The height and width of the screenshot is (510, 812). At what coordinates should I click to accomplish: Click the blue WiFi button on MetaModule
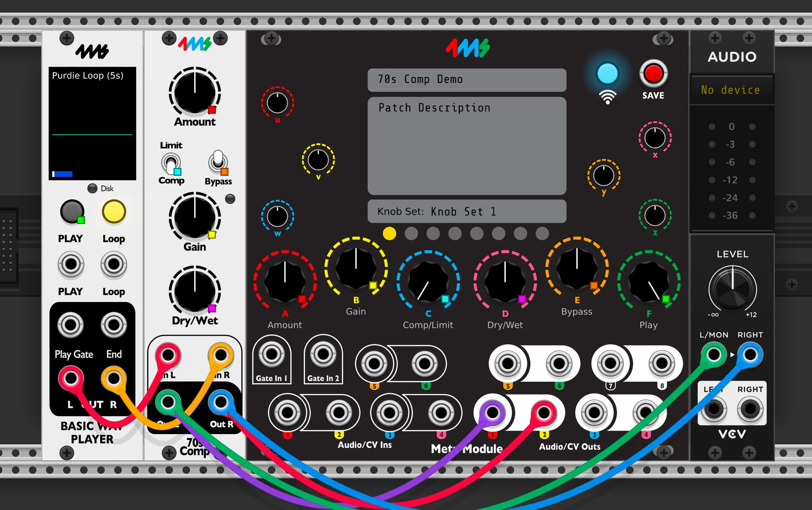(x=607, y=74)
